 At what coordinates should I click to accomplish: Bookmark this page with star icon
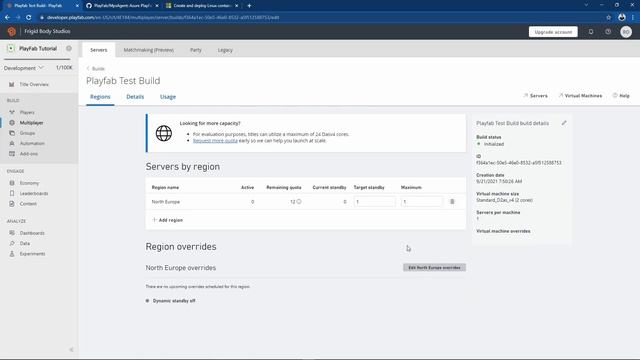(608, 18)
